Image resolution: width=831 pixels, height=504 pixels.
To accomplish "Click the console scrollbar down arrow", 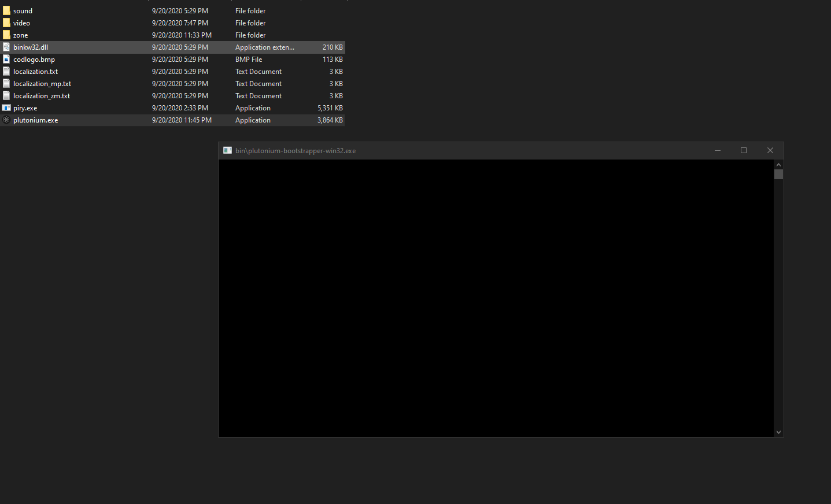I will [778, 432].
